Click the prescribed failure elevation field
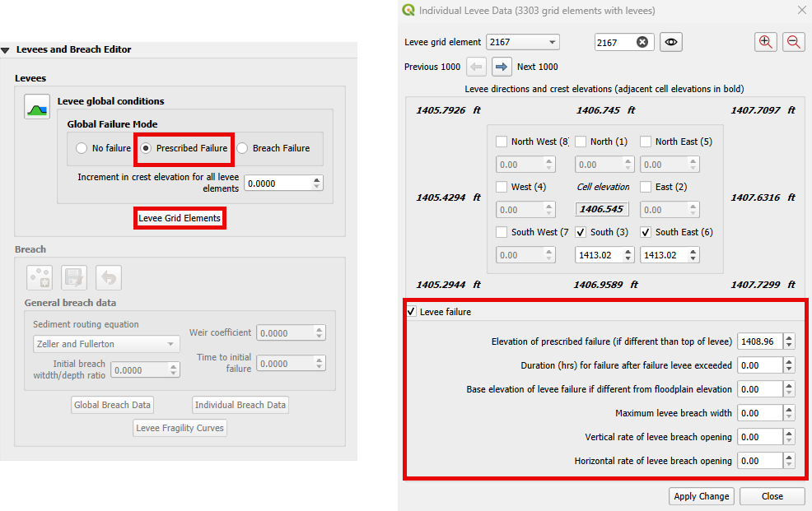The height and width of the screenshot is (511, 812). pos(759,341)
